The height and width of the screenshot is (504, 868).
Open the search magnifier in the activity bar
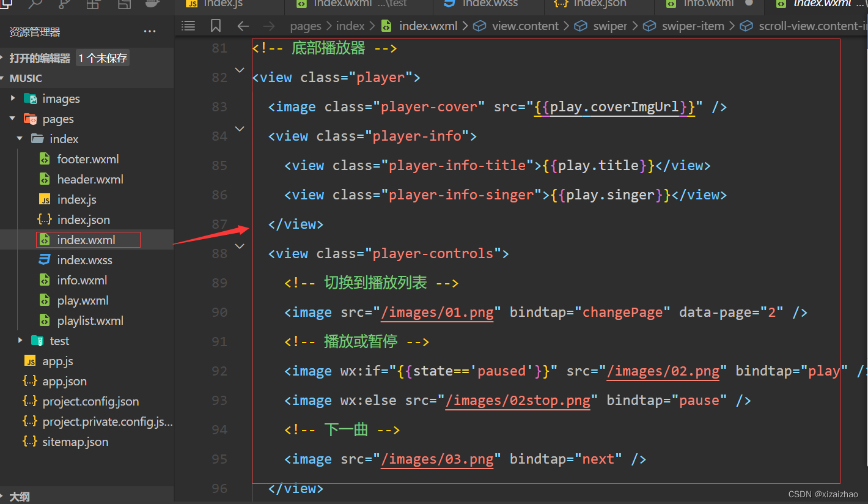tap(35, 5)
